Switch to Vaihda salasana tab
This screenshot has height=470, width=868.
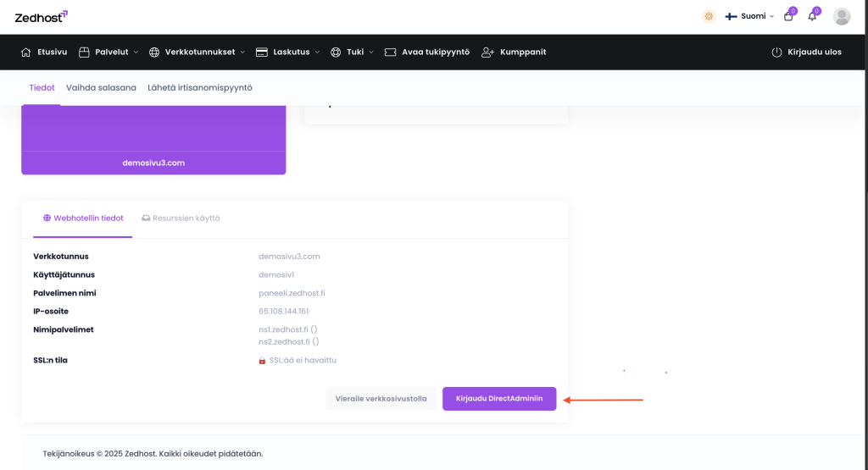(101, 87)
